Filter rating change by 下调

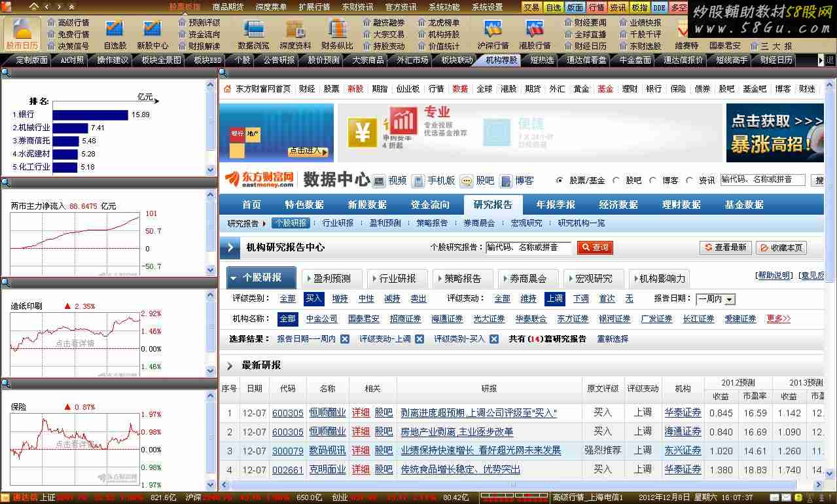pos(580,298)
